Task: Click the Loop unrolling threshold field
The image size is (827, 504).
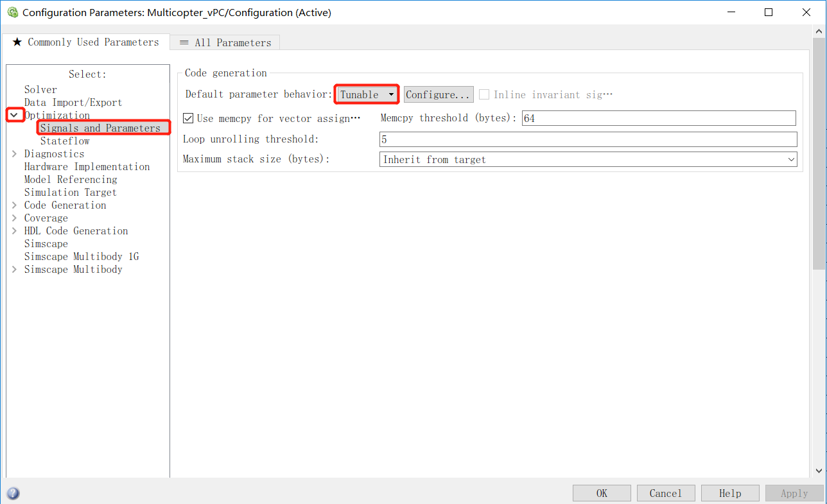Action: 588,139
